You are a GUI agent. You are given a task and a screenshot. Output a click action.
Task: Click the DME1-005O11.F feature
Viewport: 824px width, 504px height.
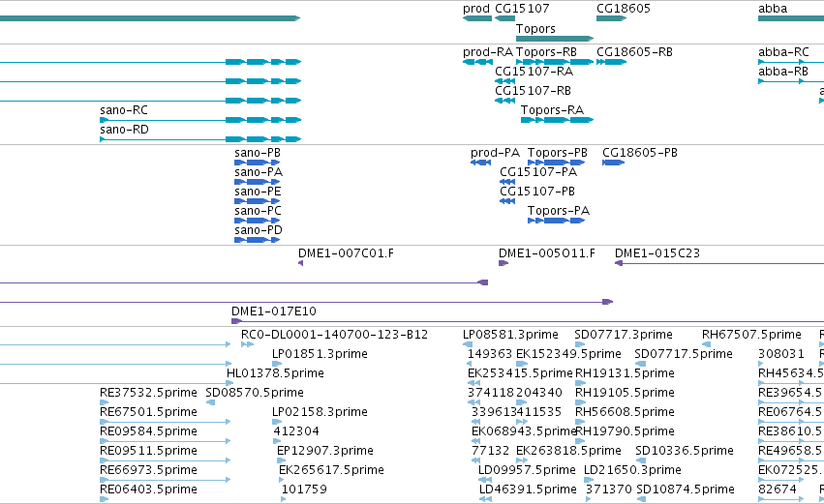pyautogui.click(x=504, y=263)
